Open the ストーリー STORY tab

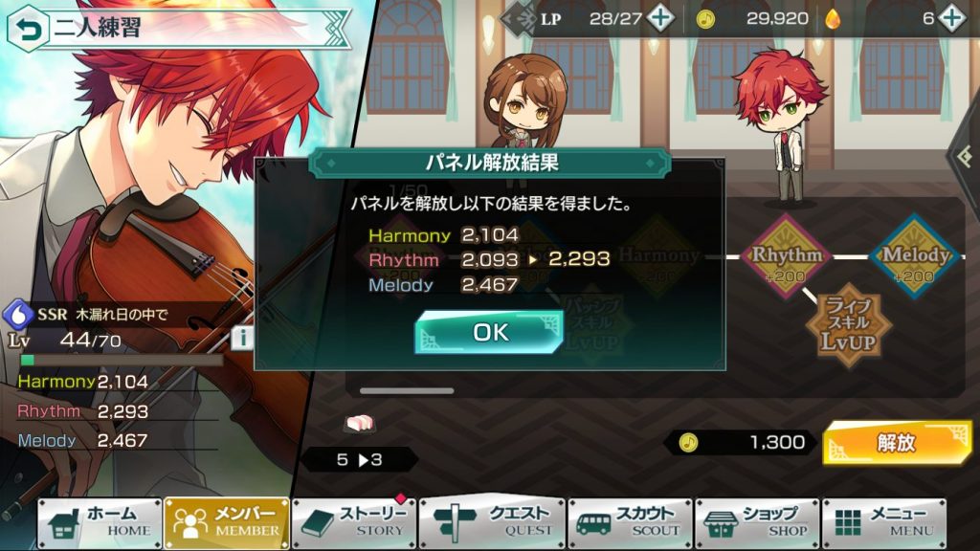pyautogui.click(x=354, y=523)
